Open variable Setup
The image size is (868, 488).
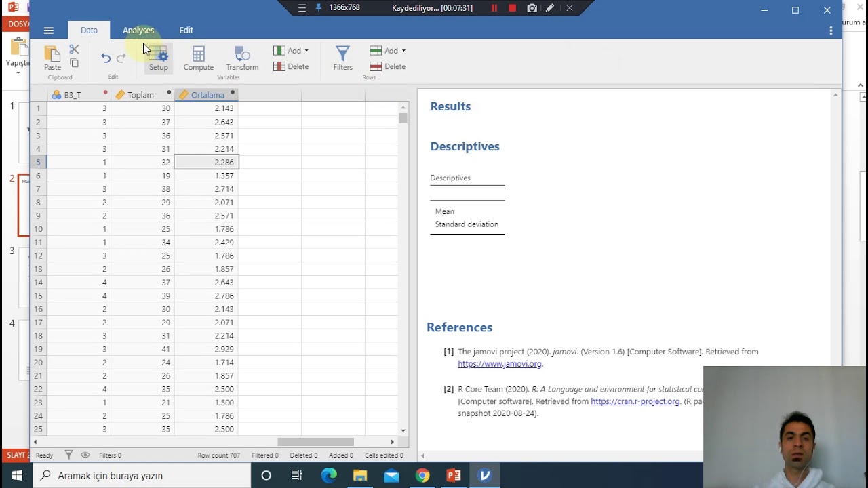[x=158, y=58]
